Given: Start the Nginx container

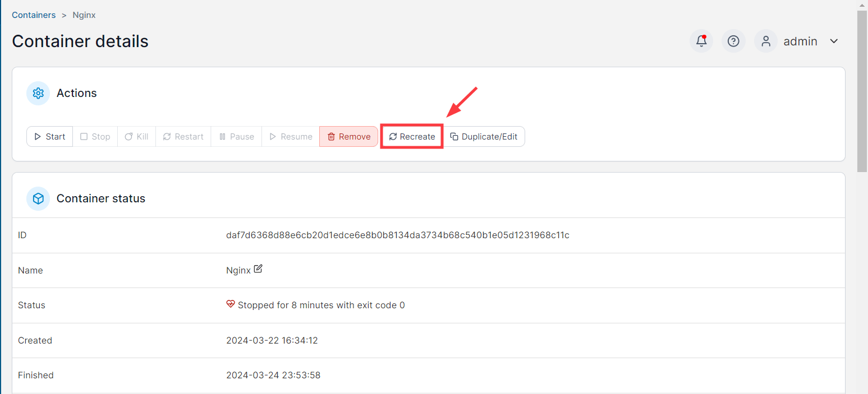Looking at the screenshot, I should (x=50, y=137).
